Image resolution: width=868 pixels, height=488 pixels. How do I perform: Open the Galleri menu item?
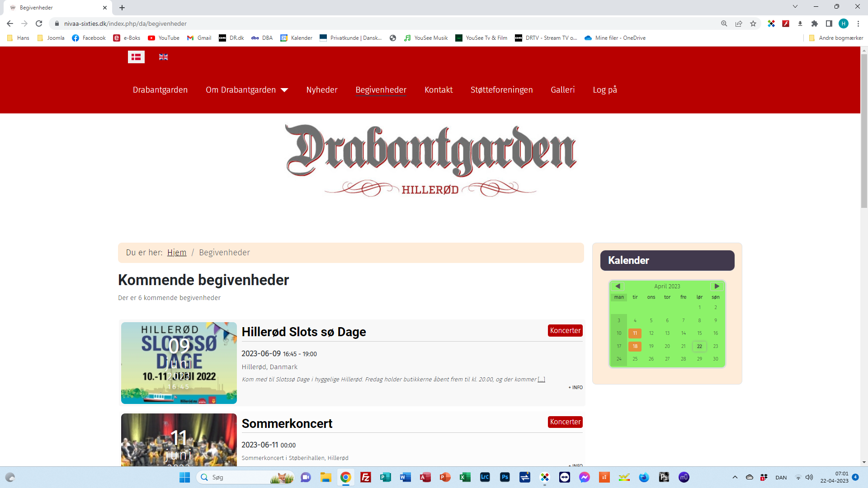coord(563,90)
